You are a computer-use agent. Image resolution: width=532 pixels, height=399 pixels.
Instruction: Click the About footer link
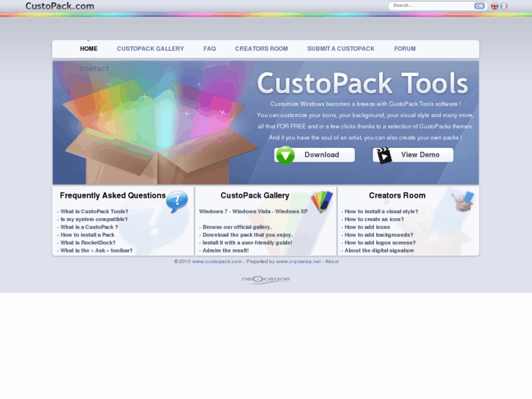coord(331,261)
